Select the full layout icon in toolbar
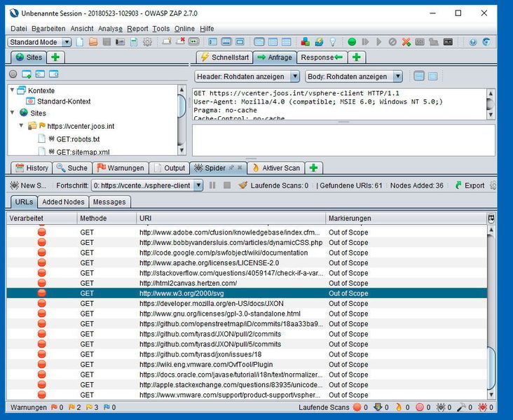Screen dimensions: 513x420 (x=240, y=42)
